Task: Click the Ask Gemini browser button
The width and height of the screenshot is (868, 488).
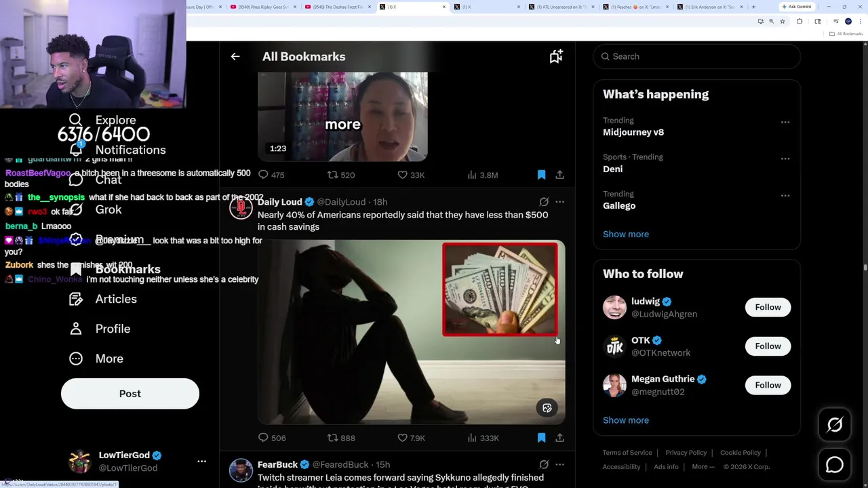Action: tap(797, 7)
